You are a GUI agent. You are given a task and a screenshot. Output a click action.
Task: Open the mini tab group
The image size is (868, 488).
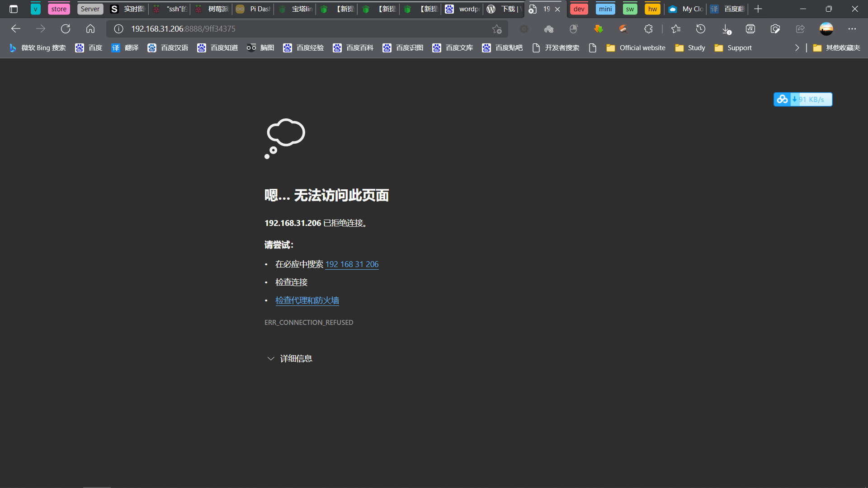[605, 9]
